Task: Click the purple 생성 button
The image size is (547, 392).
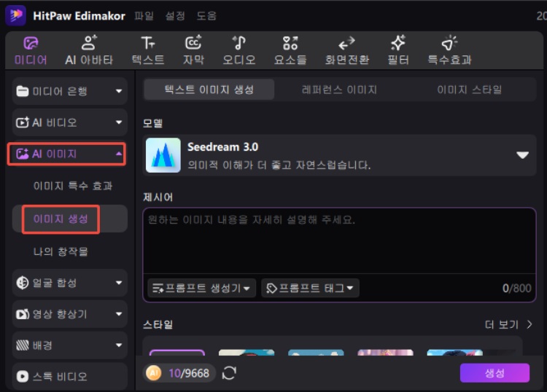Action: pos(494,373)
